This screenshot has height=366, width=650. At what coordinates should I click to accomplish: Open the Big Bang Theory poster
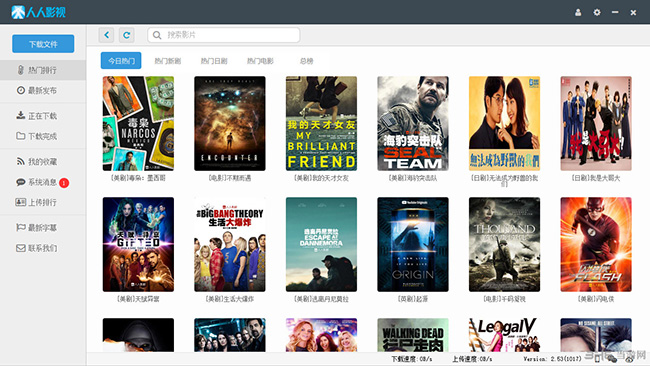(x=230, y=244)
